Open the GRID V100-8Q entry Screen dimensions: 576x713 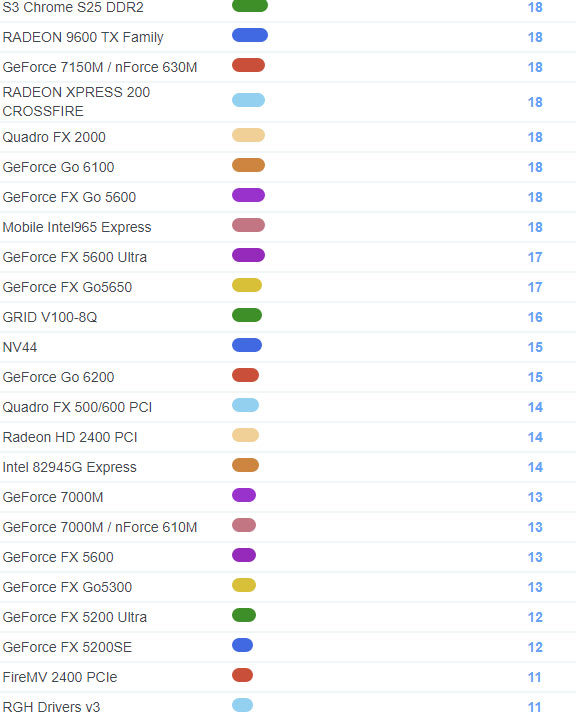50,317
